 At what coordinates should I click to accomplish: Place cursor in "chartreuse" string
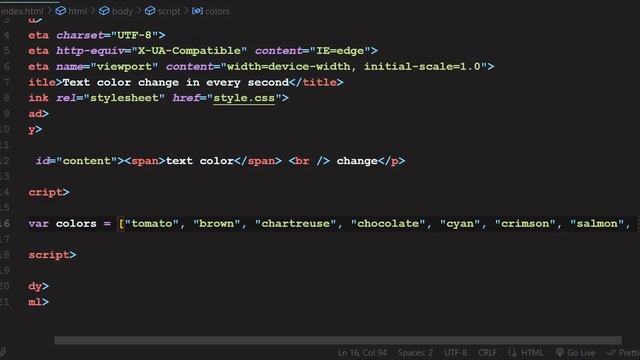click(296, 224)
